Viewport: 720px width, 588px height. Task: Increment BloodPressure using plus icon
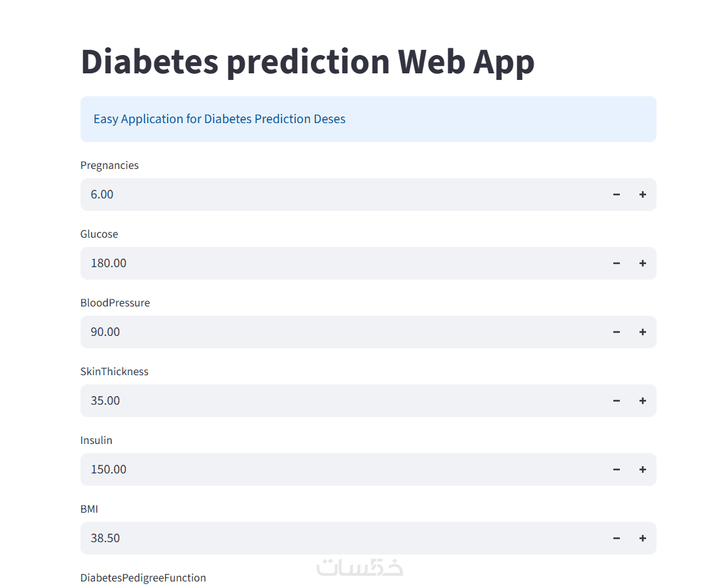pyautogui.click(x=643, y=332)
